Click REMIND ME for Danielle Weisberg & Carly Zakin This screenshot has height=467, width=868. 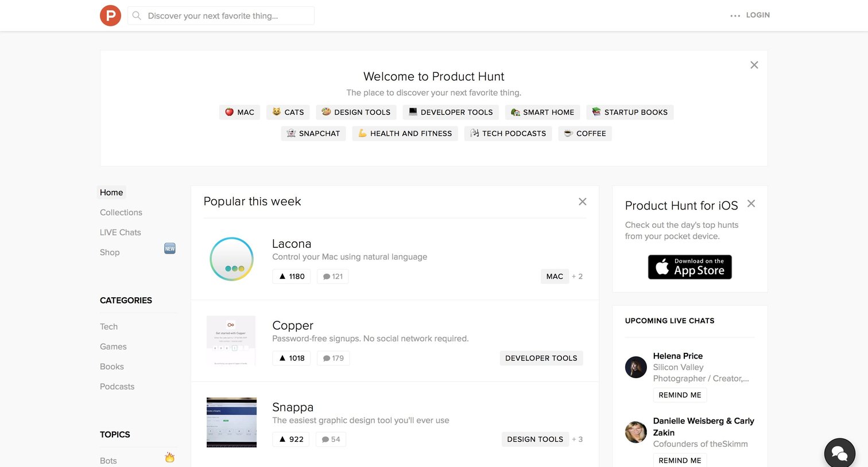680,460
